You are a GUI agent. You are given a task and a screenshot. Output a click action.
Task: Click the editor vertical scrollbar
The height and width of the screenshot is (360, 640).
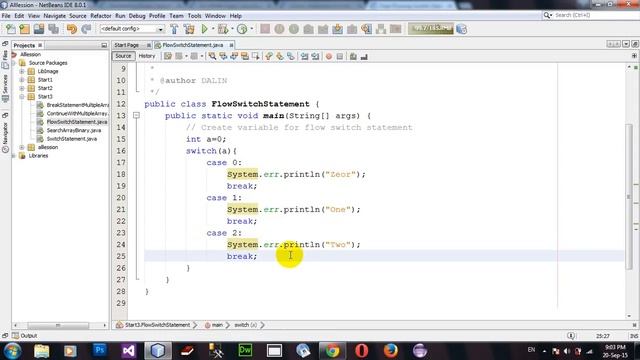(629, 196)
